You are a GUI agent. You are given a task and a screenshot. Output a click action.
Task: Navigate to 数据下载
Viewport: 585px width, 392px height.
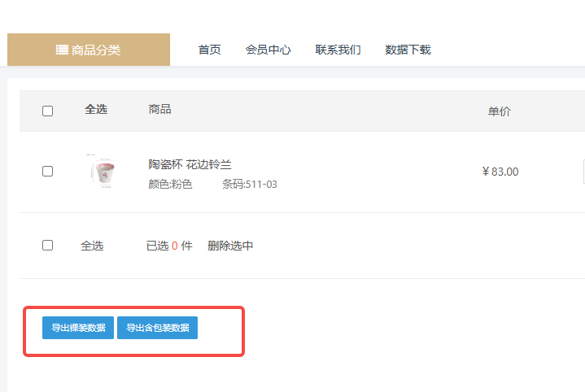[408, 50]
